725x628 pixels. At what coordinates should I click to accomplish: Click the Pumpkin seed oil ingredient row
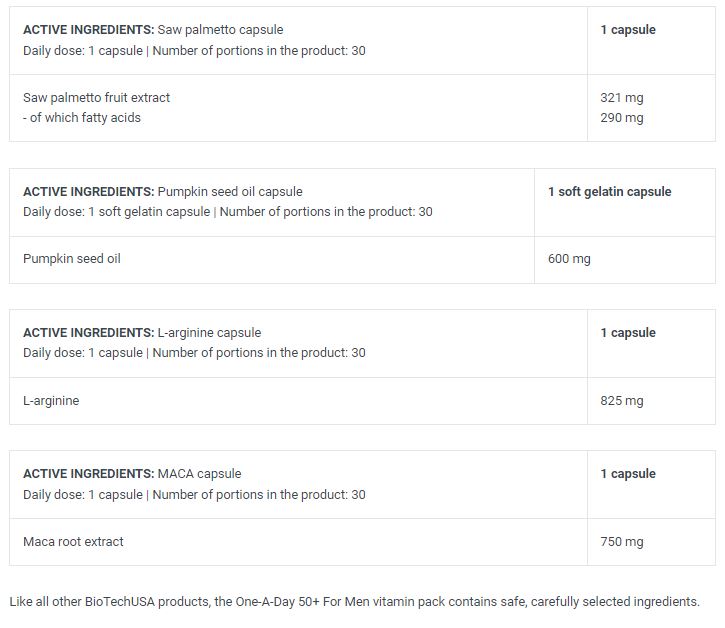(x=72, y=259)
